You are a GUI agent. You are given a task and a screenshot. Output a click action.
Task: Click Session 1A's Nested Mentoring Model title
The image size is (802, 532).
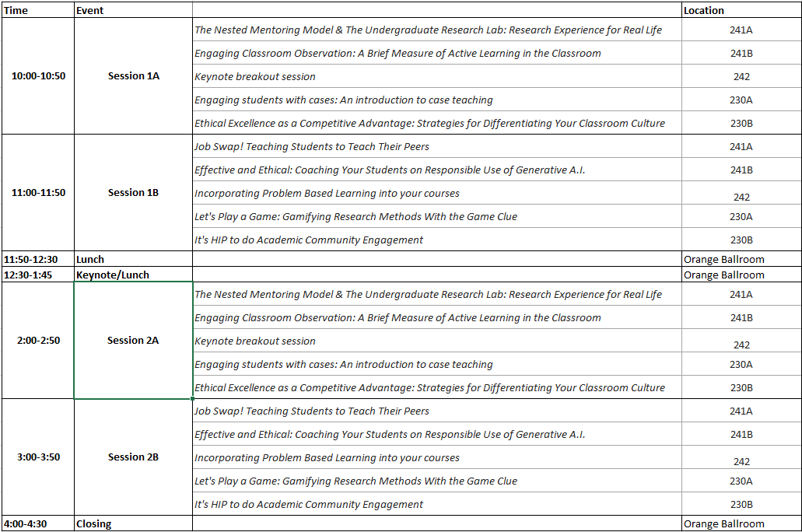coord(428,30)
